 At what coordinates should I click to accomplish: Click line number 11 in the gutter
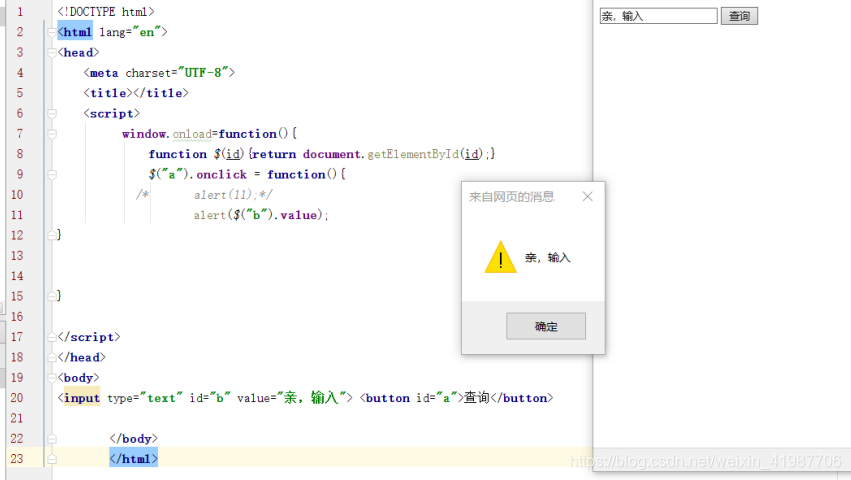17,215
